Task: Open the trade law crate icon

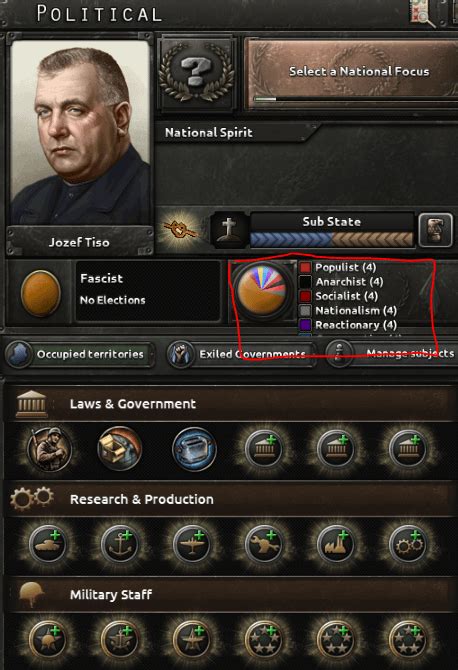Action: pyautogui.click(x=120, y=449)
